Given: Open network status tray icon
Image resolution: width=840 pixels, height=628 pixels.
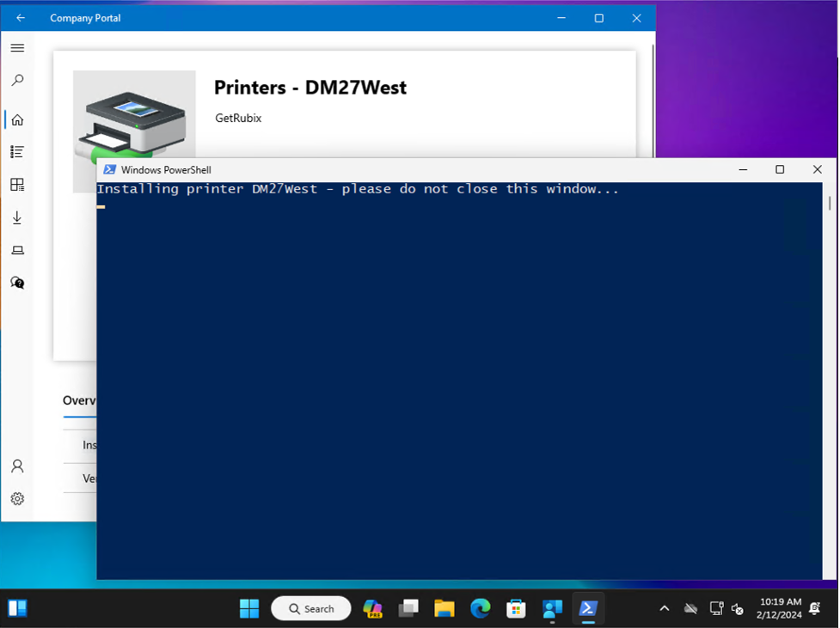Looking at the screenshot, I should click(x=716, y=608).
